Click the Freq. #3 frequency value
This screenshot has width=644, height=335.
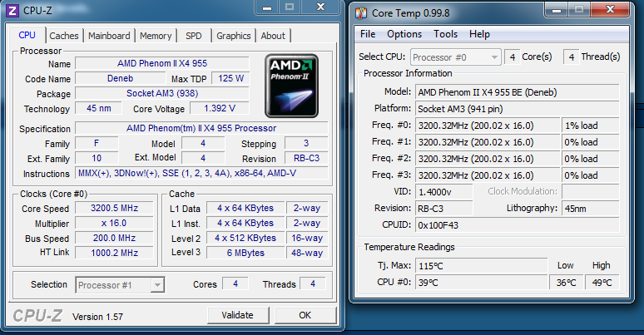tap(488, 175)
